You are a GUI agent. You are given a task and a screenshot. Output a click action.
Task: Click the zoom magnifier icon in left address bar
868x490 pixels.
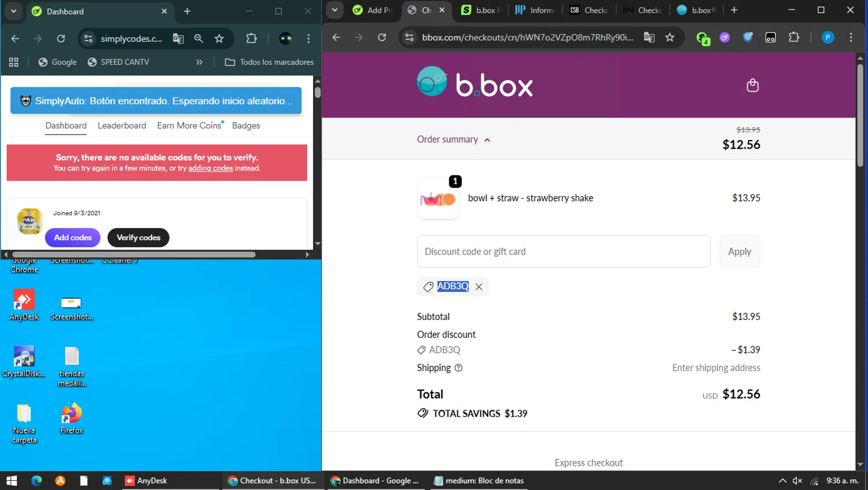coord(198,39)
